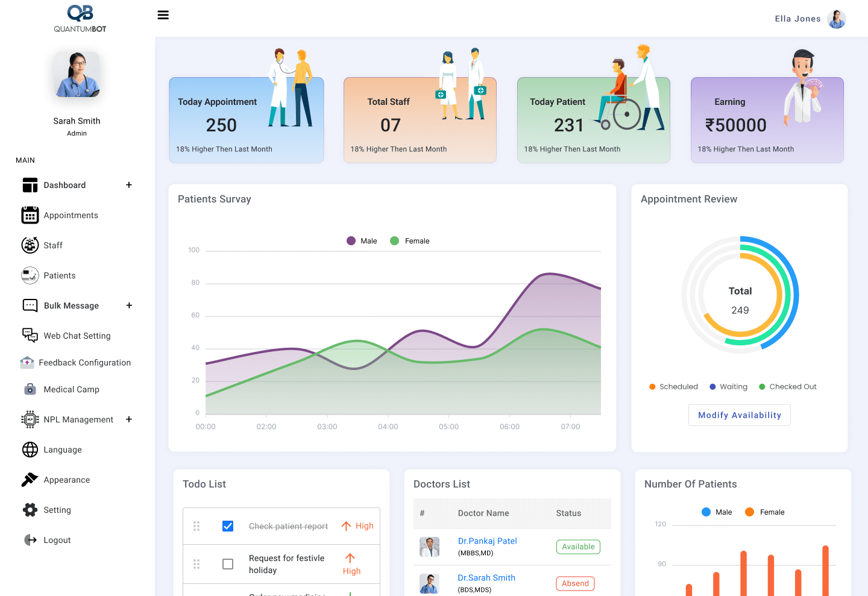Open the Earning card

point(767,120)
